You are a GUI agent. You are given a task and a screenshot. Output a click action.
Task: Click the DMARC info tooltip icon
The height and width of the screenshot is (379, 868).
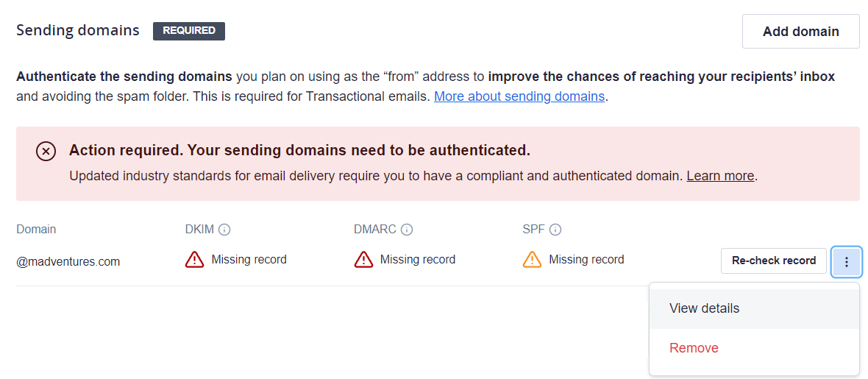(x=407, y=230)
